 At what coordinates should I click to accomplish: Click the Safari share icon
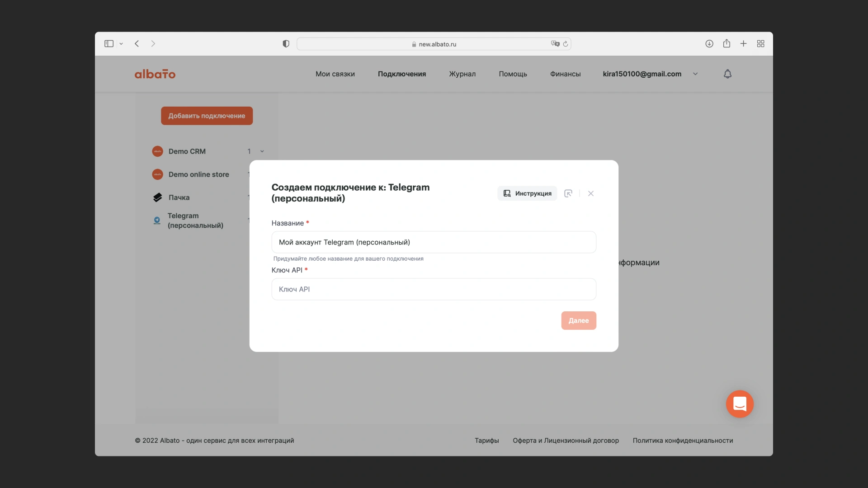pyautogui.click(x=726, y=44)
